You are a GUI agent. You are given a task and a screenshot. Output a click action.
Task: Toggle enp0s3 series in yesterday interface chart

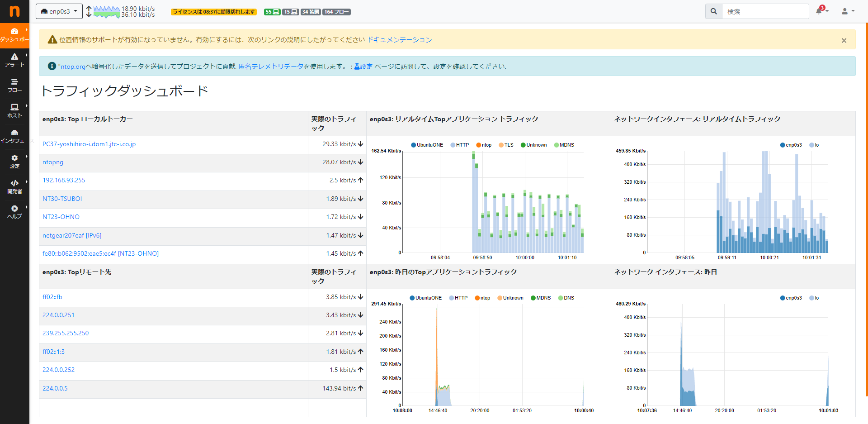[x=791, y=298]
